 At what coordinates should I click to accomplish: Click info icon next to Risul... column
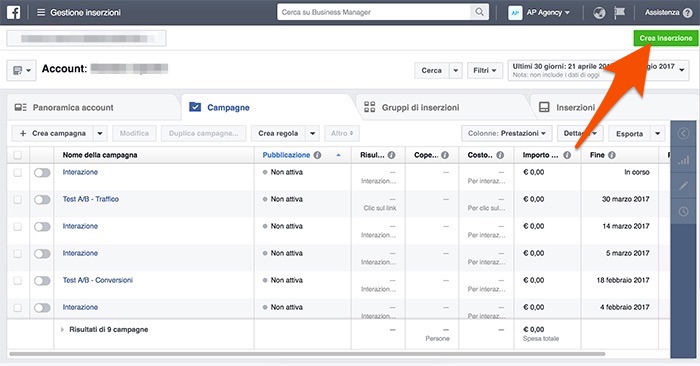pyautogui.click(x=392, y=155)
